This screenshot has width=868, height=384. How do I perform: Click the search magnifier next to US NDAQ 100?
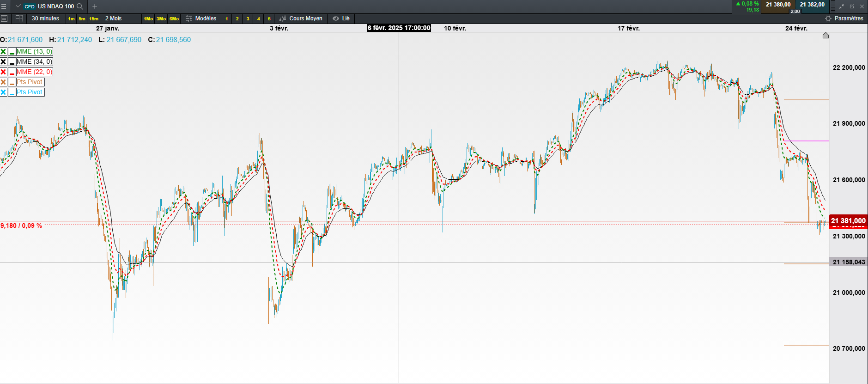click(80, 6)
